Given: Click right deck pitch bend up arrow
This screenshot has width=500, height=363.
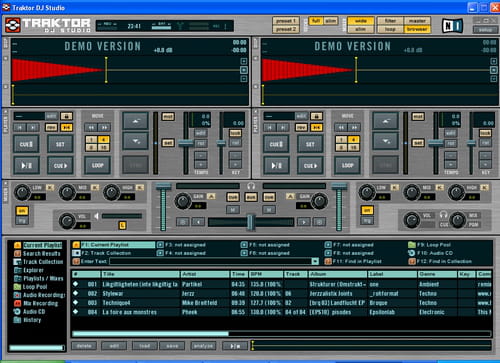Looking at the screenshot, I should [x=385, y=121].
